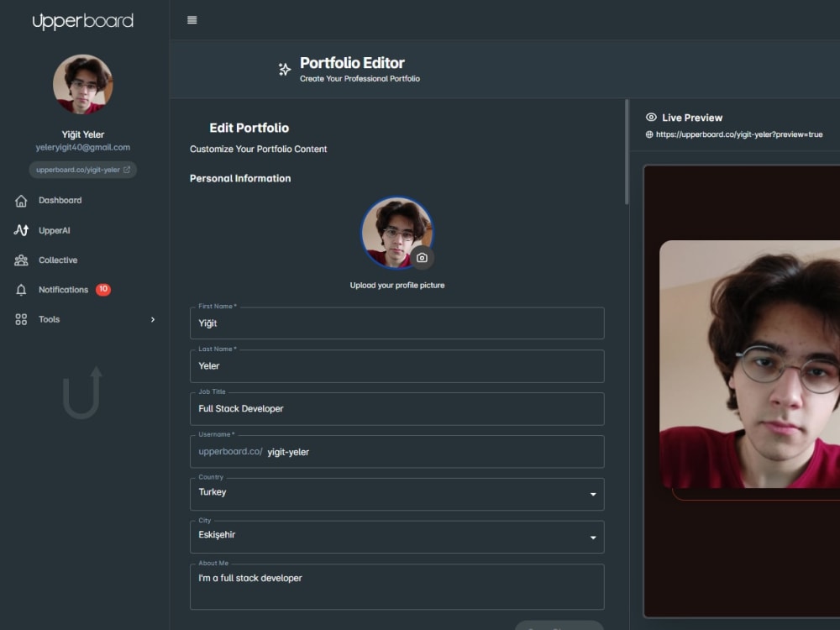The image size is (840, 630).
Task: Expand the Tools submenu chevron
Action: (x=153, y=320)
